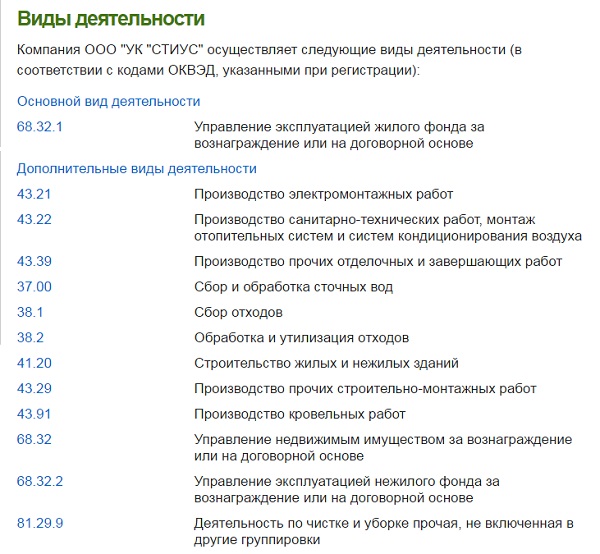Image resolution: width=600 pixels, height=554 pixels.
Task: Open the 38.1 waste collection code
Action: 30,312
